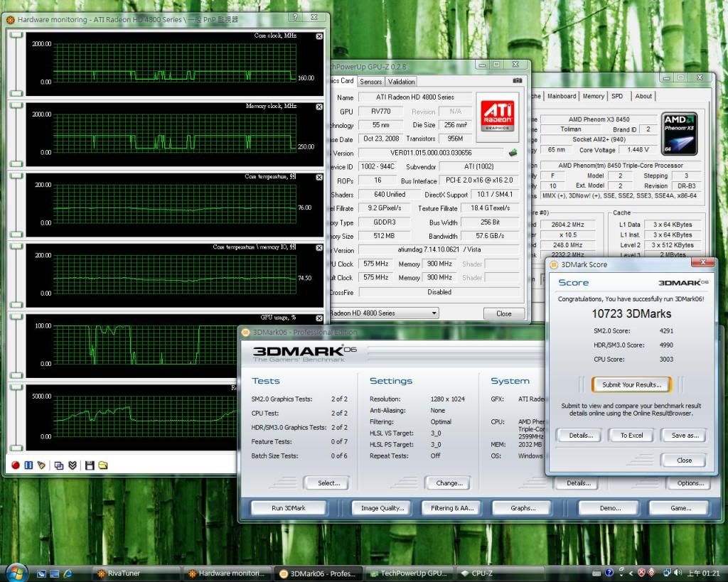The height and width of the screenshot is (582, 728).
Task: Switch to Hardware monitoring taskbar button
Action: (227, 573)
